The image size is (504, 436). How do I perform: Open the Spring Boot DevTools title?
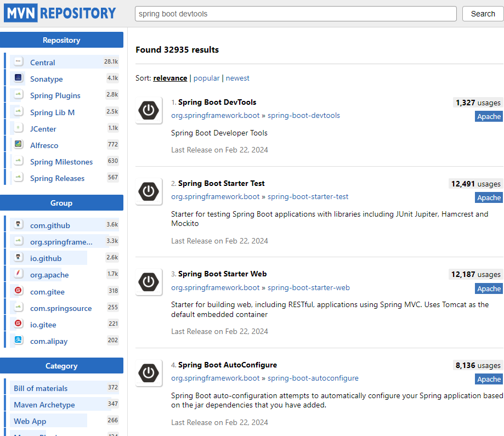point(217,102)
